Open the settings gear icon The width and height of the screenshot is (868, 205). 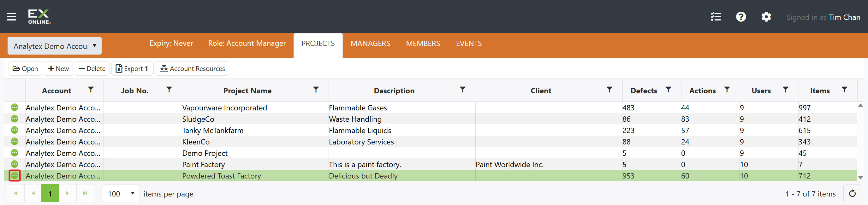[766, 17]
